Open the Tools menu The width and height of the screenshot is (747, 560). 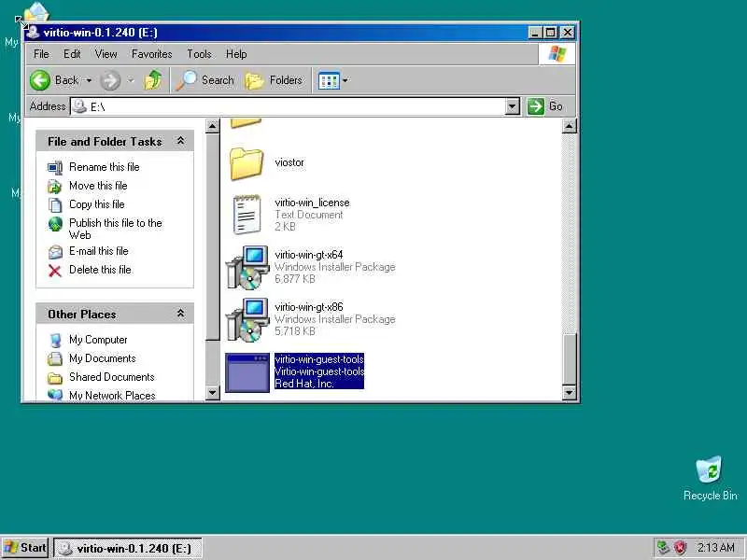tap(199, 54)
